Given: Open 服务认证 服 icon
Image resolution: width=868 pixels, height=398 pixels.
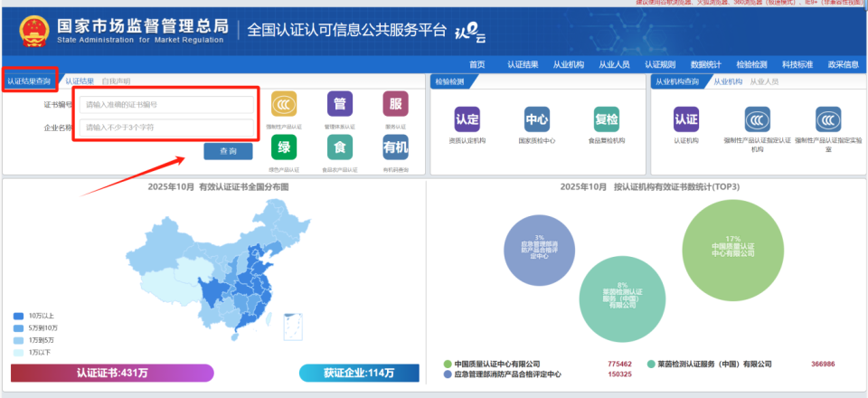Looking at the screenshot, I should pos(395,103).
